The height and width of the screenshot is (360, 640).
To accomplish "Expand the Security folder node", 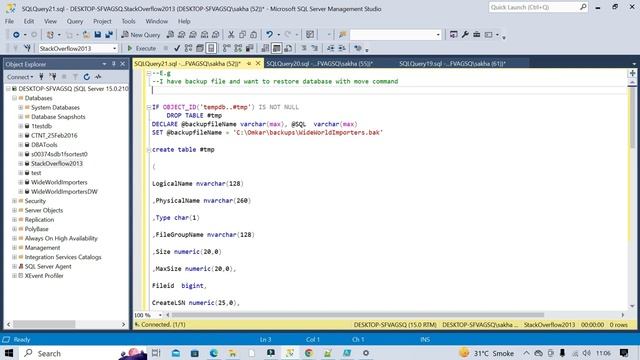I will click(14, 201).
